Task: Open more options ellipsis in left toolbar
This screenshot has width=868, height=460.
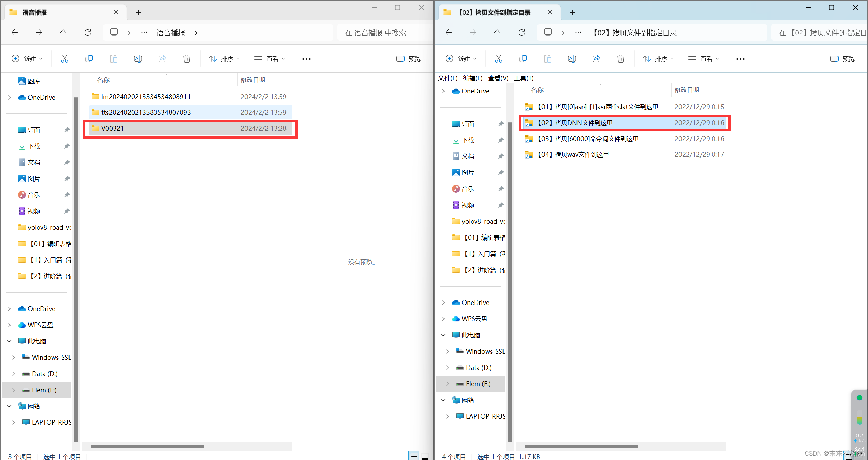Action: [x=306, y=59]
